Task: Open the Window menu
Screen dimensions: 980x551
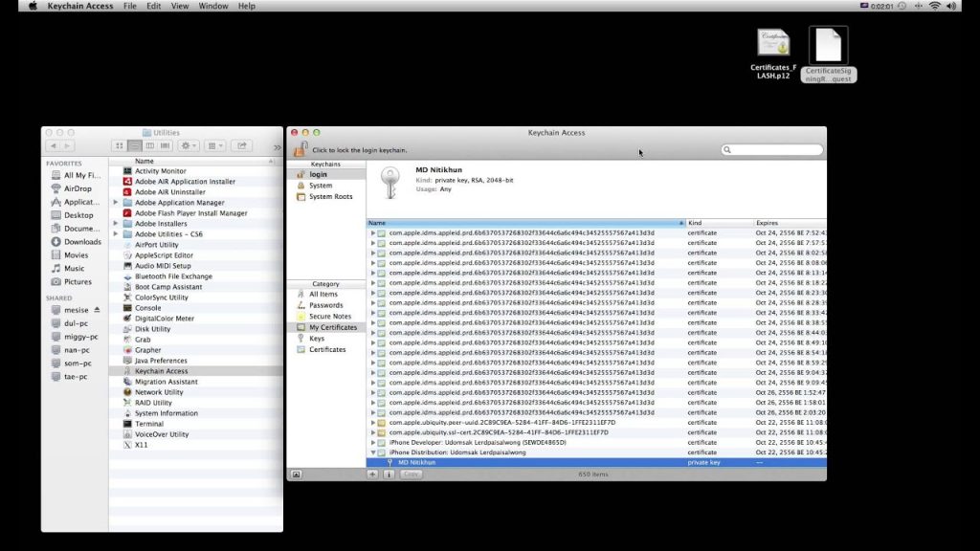Action: click(x=213, y=6)
